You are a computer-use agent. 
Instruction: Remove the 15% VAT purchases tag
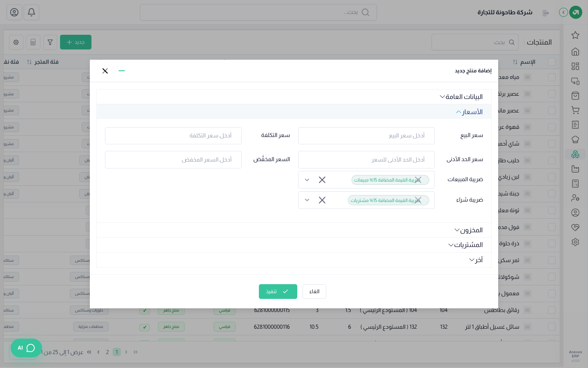click(x=418, y=200)
